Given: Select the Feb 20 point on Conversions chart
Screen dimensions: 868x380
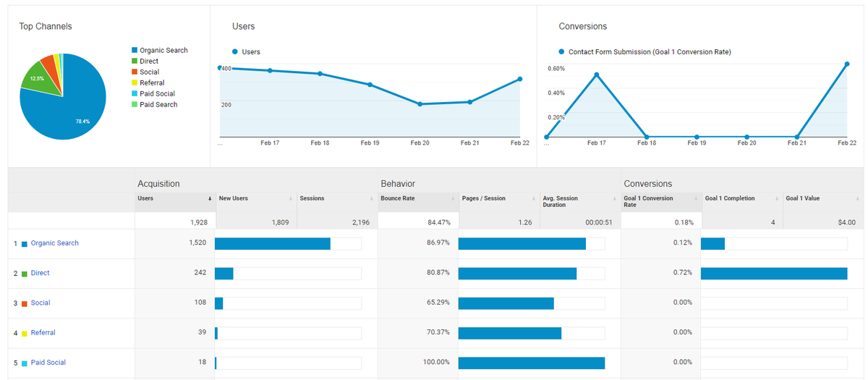Looking at the screenshot, I should (746, 137).
